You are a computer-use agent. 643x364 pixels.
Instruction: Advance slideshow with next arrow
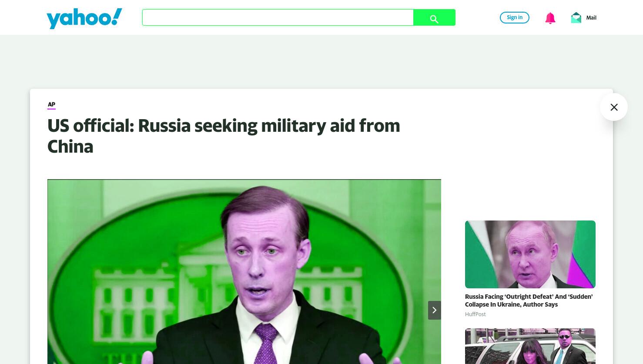(434, 310)
